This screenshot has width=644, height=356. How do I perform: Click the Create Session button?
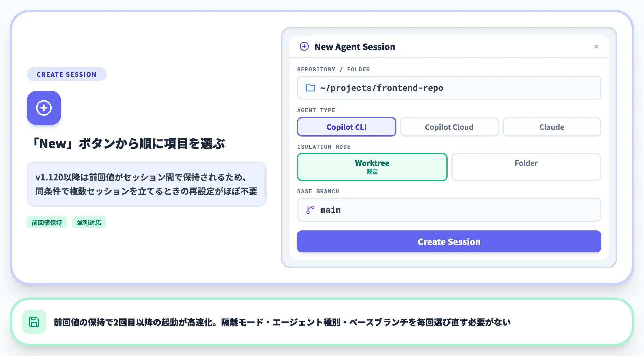(449, 241)
